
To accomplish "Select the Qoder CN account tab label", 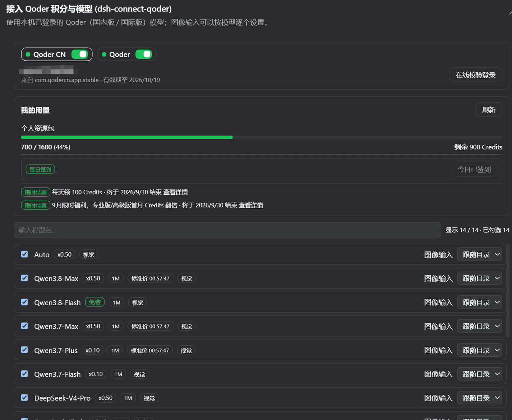I will pyautogui.click(x=50, y=54).
